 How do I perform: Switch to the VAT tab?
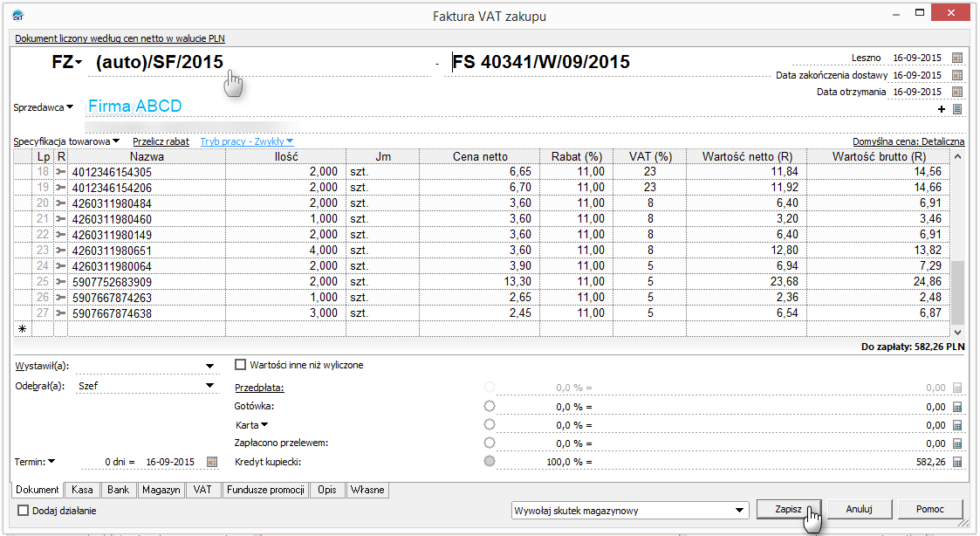202,490
